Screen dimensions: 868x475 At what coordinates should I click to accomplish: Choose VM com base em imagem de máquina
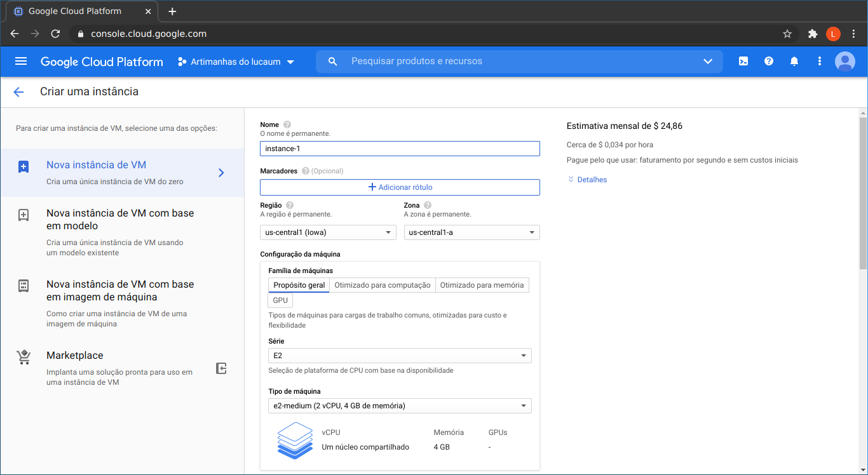(122, 304)
